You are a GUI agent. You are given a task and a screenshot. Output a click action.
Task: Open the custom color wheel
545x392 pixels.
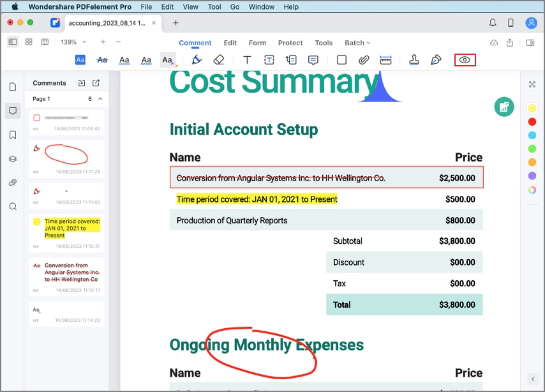532,190
